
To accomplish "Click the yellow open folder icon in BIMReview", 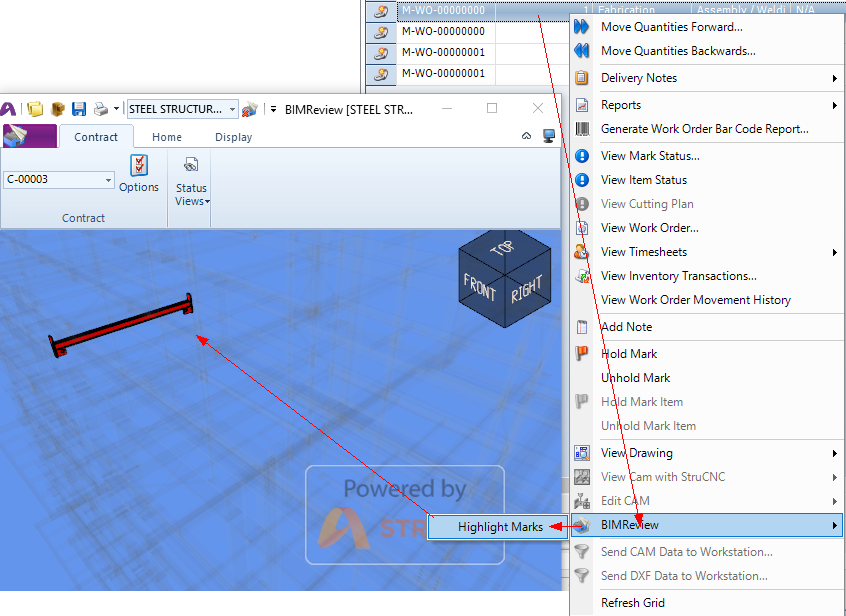I will [x=35, y=109].
